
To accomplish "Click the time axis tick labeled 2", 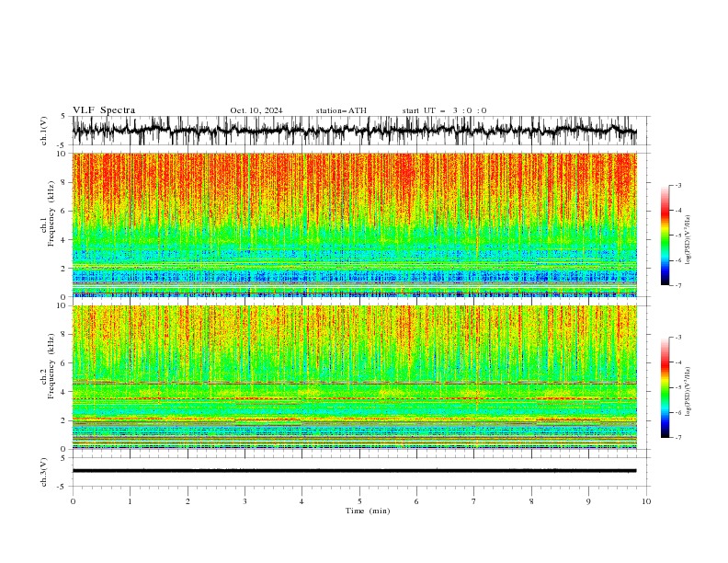I will (188, 501).
